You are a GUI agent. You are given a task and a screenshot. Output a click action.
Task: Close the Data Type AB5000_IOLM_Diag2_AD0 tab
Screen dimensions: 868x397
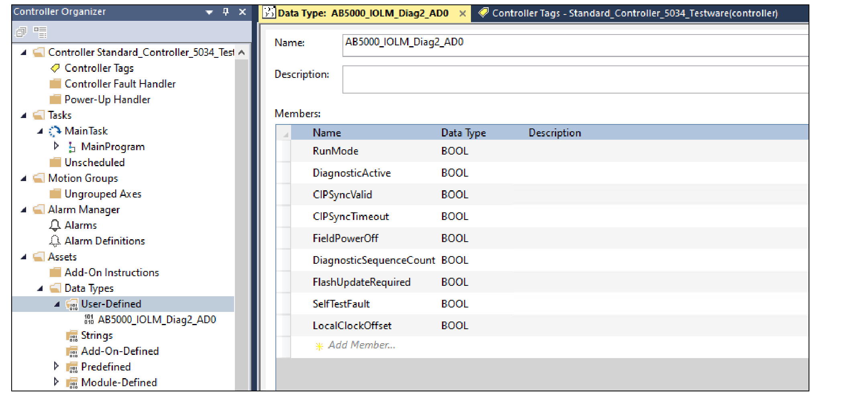(463, 14)
